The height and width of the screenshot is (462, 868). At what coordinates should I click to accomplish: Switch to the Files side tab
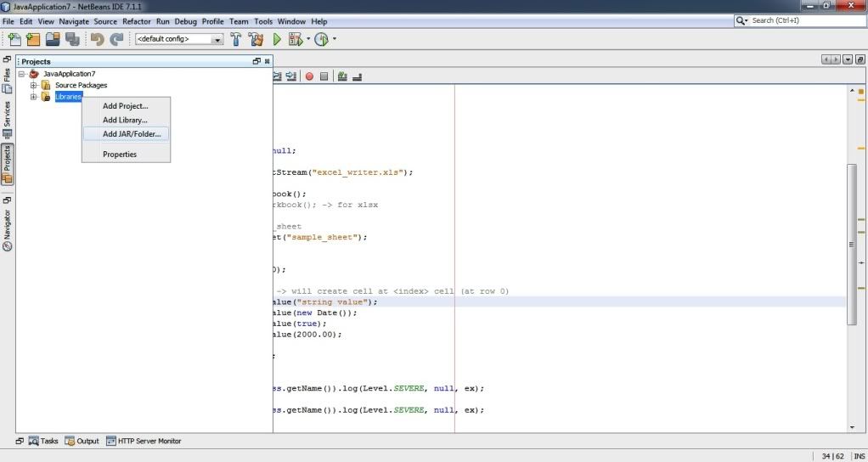(x=7, y=80)
